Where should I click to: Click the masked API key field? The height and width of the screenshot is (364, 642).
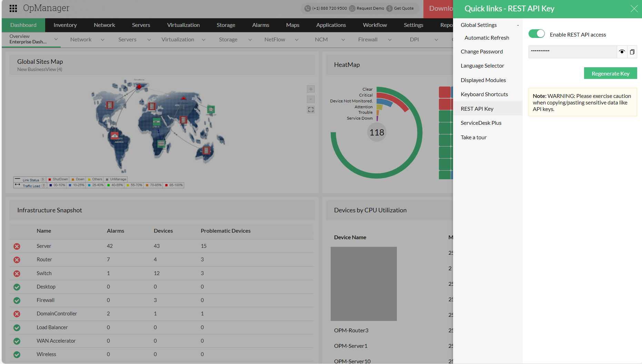[x=572, y=52]
